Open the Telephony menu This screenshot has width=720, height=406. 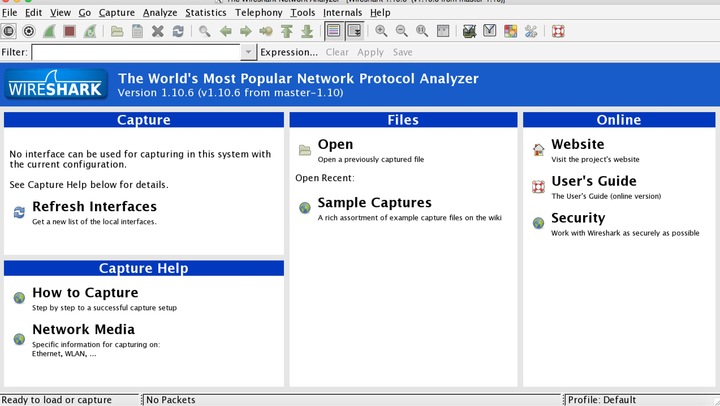(259, 12)
